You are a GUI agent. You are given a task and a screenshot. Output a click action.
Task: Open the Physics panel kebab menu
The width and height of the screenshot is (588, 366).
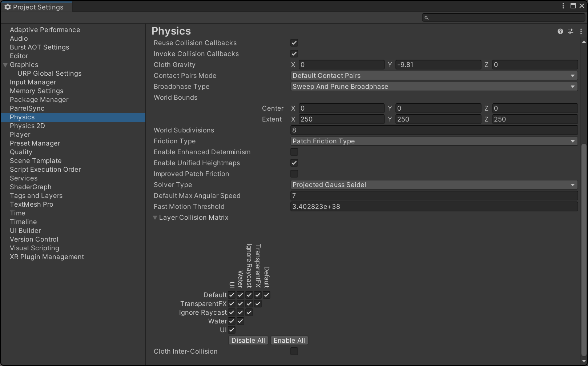click(x=581, y=31)
